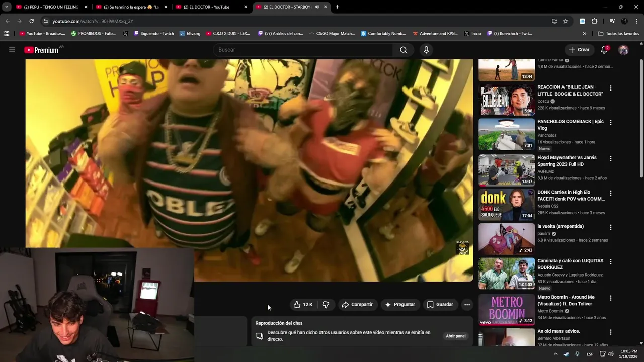Open a new browser tab
This screenshot has height=362, width=644.
[x=337, y=7]
